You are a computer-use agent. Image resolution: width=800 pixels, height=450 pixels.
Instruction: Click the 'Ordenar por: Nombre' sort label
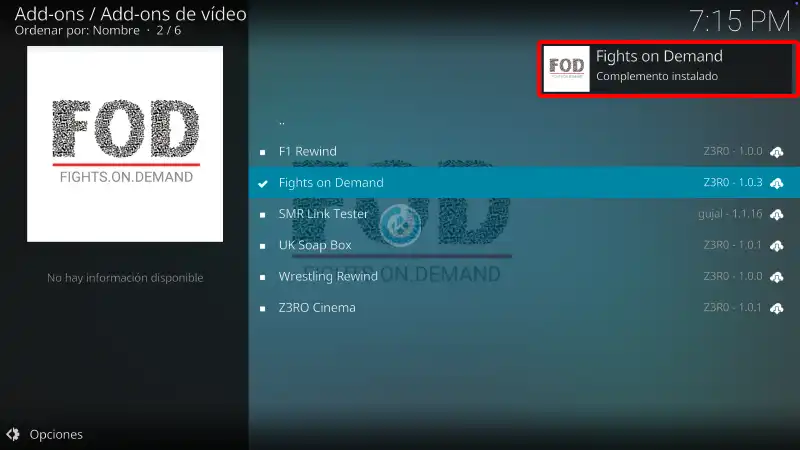pos(77,31)
